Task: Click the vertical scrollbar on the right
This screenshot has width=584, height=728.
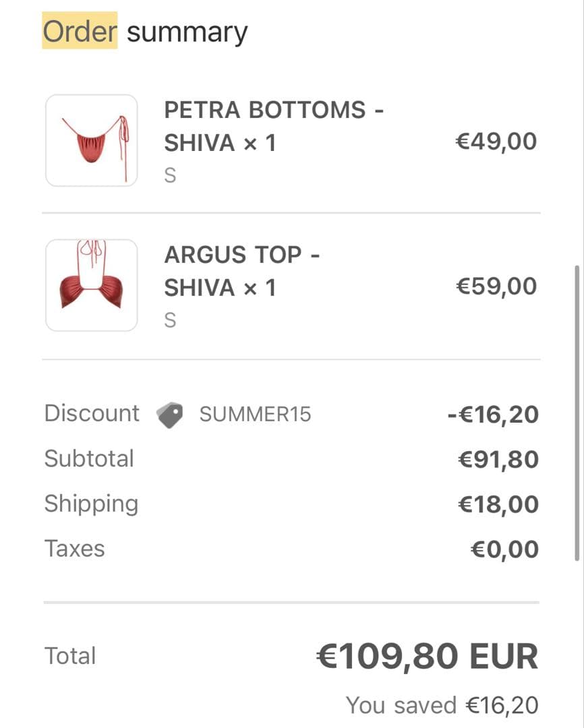Action: (577, 413)
